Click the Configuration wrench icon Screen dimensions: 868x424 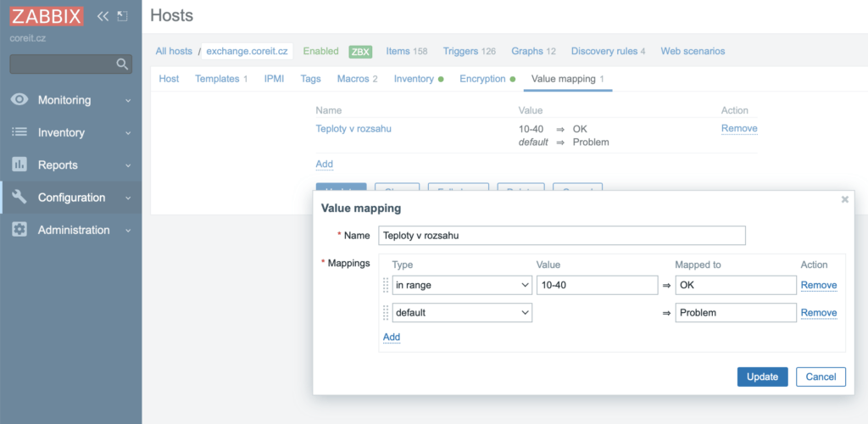19,197
